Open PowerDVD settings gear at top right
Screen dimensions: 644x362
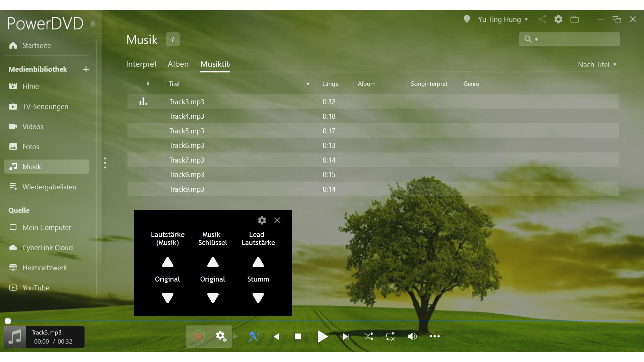pyautogui.click(x=558, y=19)
